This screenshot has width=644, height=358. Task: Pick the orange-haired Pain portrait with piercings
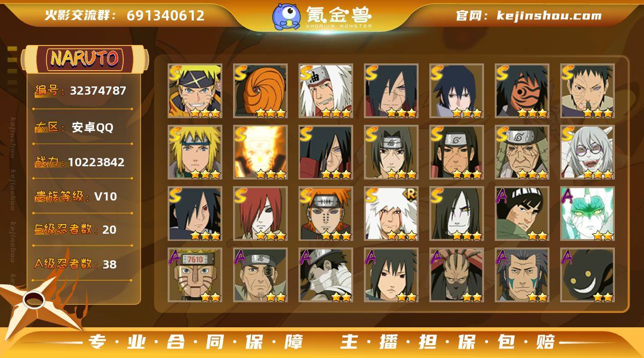click(326, 214)
